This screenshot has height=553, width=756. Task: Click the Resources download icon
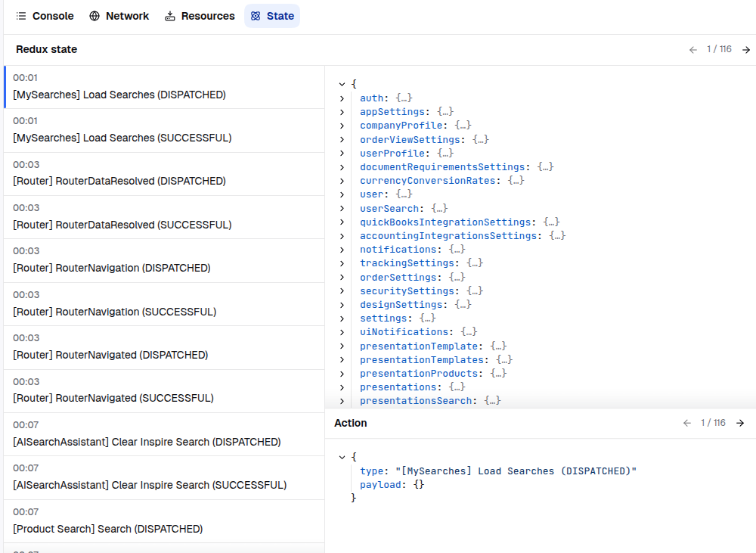[x=170, y=16]
